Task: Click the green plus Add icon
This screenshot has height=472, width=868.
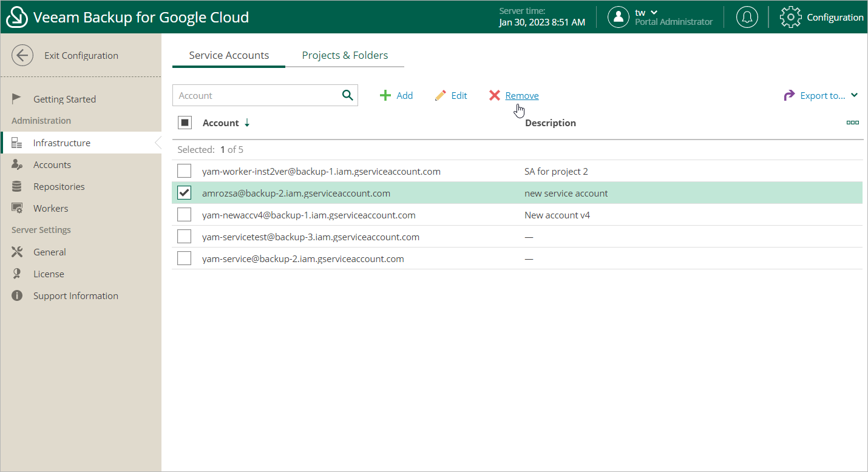Action: [x=385, y=96]
